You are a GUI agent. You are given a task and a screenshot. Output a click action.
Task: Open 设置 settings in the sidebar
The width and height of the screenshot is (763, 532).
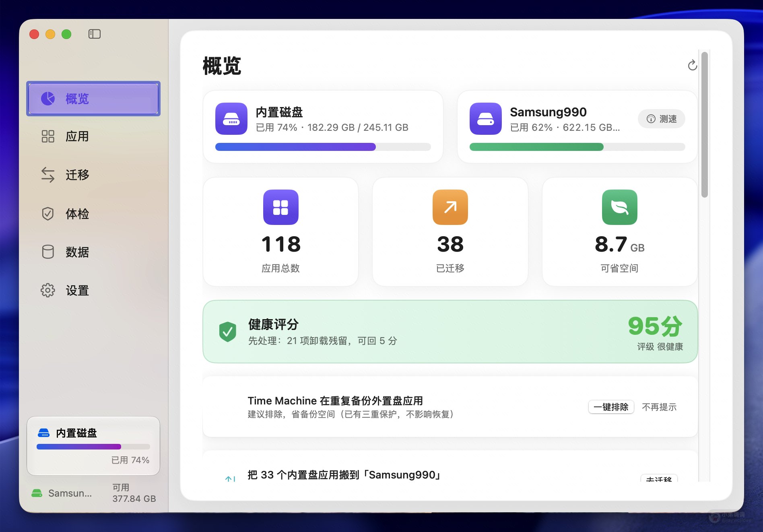pos(93,290)
